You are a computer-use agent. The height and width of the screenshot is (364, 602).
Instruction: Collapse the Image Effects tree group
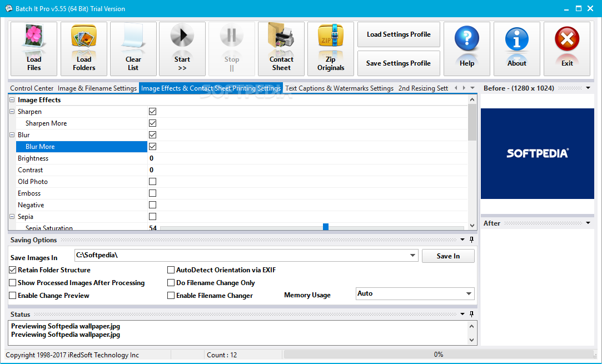click(x=12, y=100)
